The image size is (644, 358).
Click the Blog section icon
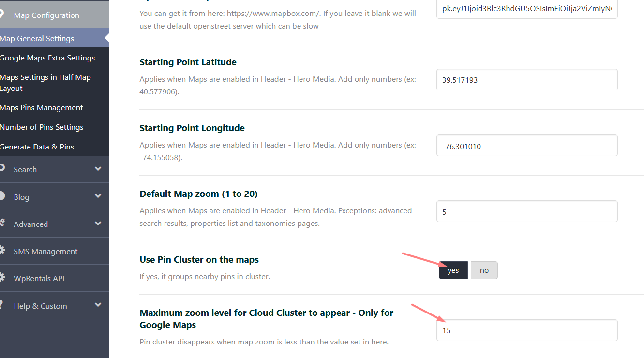(2, 196)
